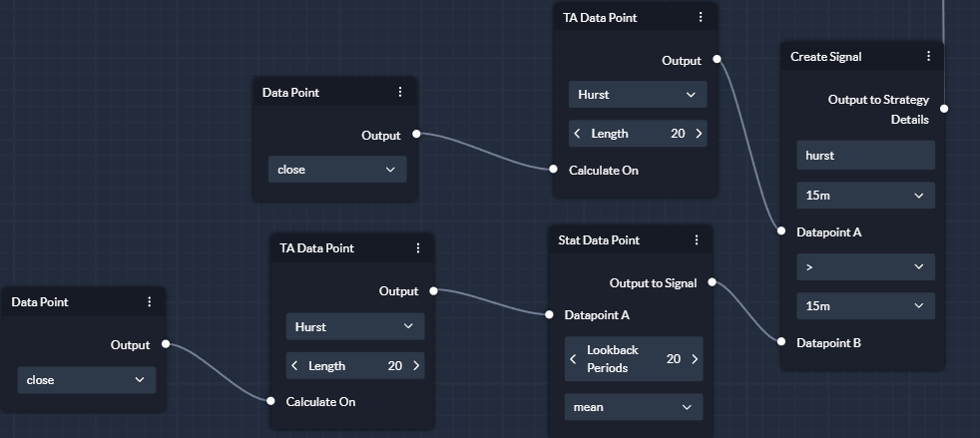
Task: Open the Hurst dropdown in the top TA Data Point
Action: point(638,95)
